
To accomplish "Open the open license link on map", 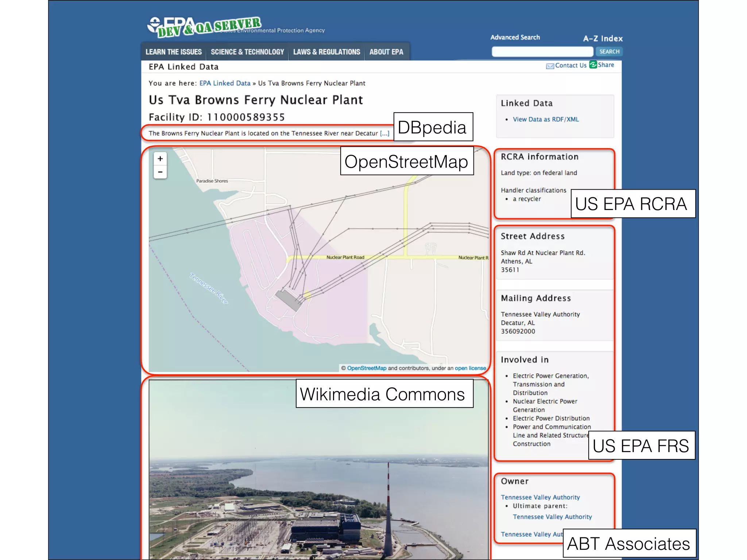I will point(470,368).
